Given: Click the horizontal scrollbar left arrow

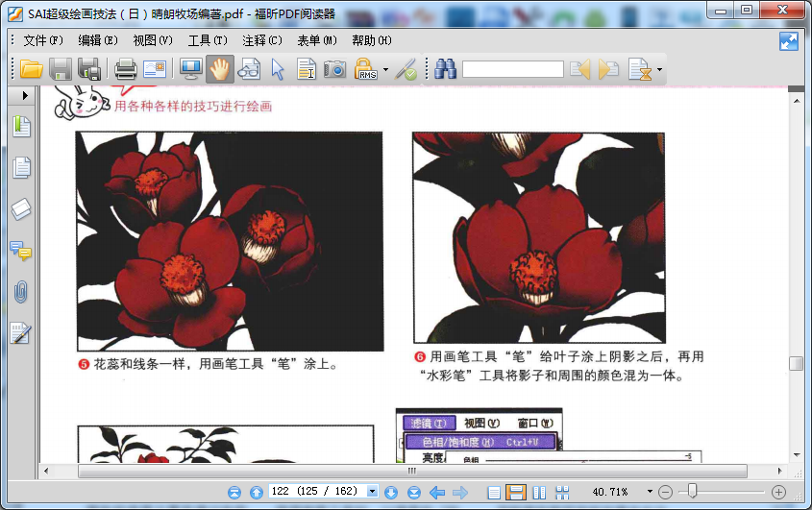Looking at the screenshot, I should tap(47, 471).
